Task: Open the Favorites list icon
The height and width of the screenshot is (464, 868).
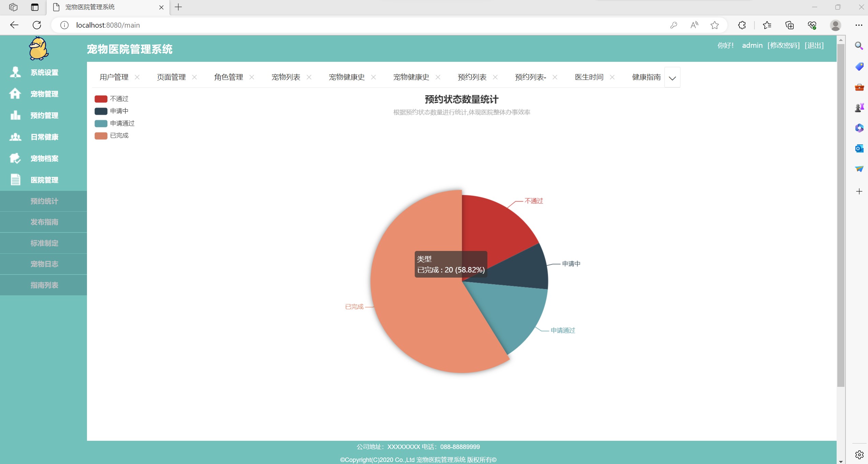Action: point(767,25)
